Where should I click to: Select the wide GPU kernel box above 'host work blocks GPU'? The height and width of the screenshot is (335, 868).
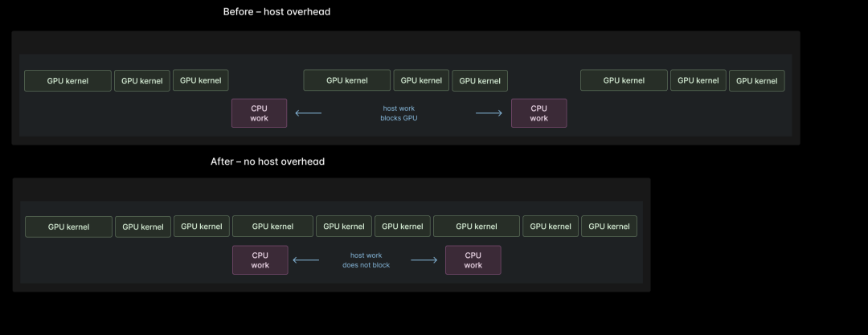346,80
